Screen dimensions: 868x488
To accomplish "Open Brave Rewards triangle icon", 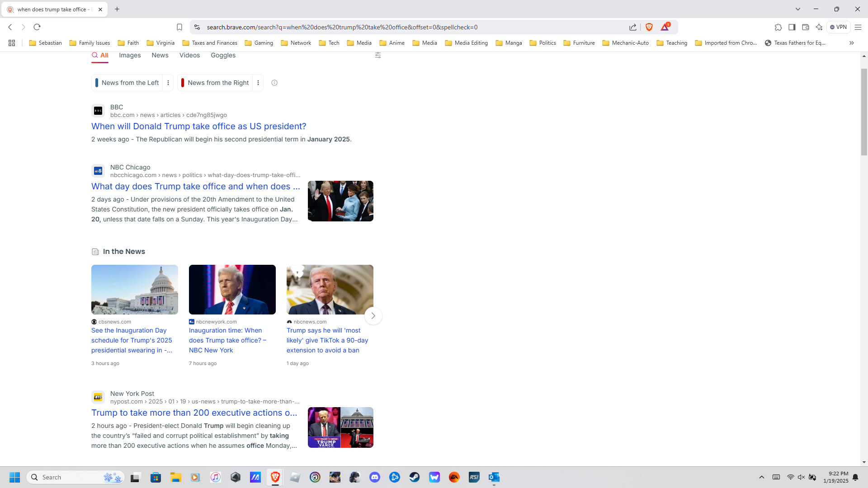I will (665, 27).
